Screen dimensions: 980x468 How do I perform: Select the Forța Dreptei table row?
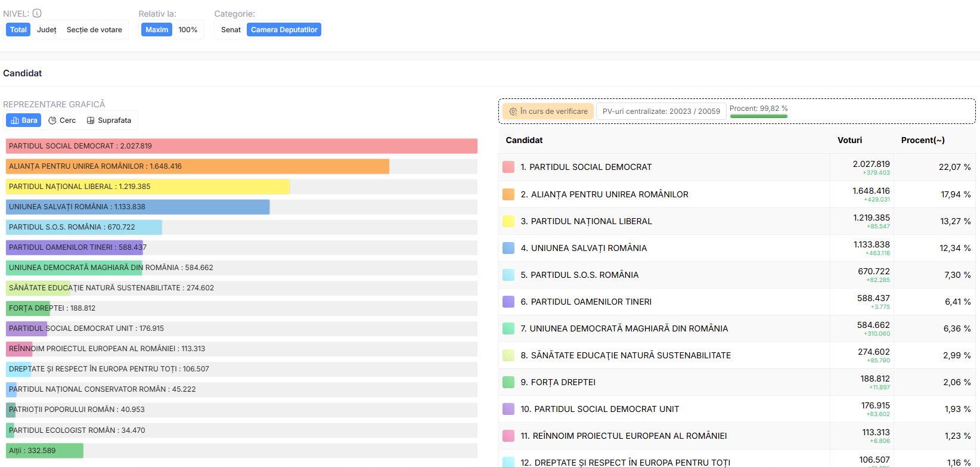[x=656, y=382]
